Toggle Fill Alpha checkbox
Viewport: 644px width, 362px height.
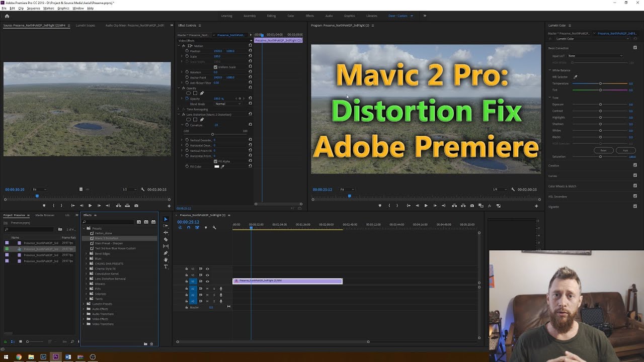(x=215, y=161)
